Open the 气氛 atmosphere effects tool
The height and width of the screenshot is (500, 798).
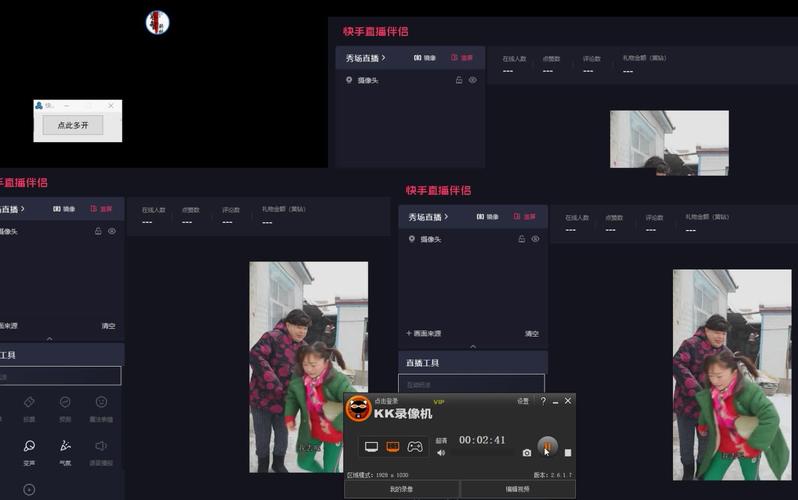coord(65,447)
